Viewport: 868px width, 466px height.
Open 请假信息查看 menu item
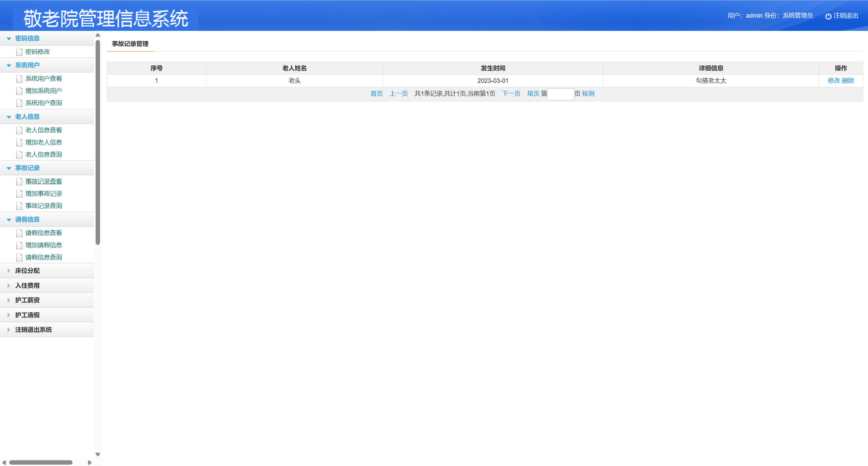[43, 233]
